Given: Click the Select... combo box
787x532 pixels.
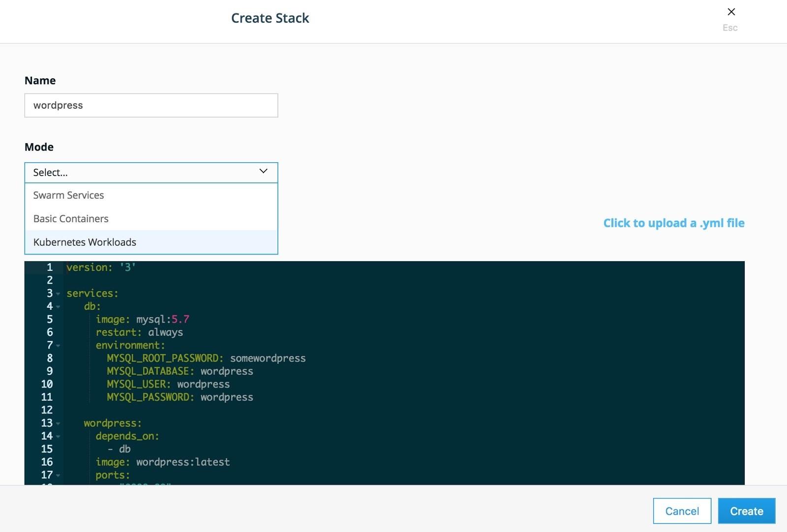Looking at the screenshot, I should pyautogui.click(x=151, y=172).
